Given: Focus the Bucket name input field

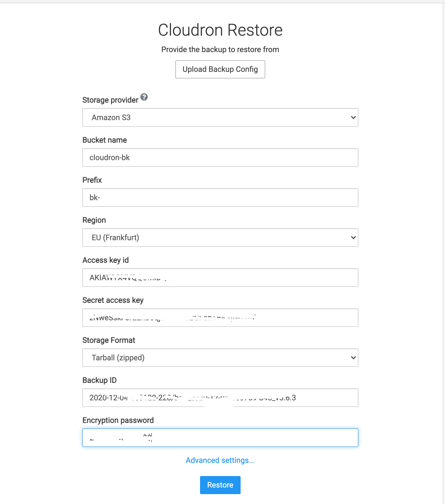Looking at the screenshot, I should point(220,157).
